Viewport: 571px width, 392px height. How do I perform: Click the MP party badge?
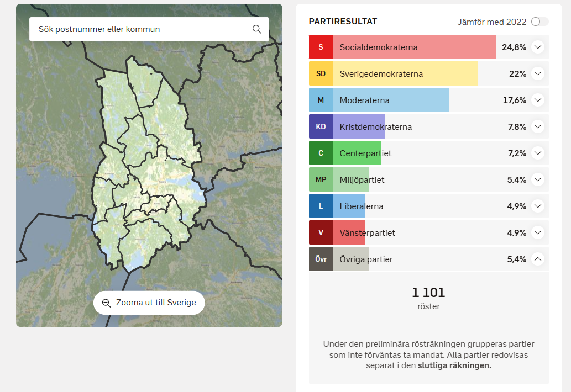pyautogui.click(x=321, y=179)
